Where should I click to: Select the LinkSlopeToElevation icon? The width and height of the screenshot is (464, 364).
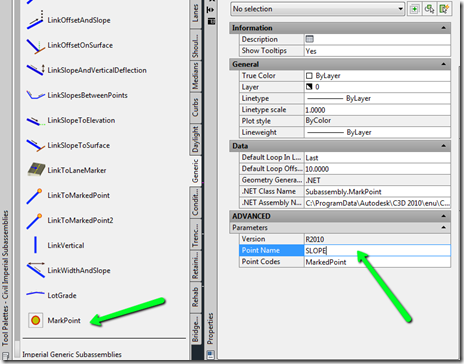point(35,121)
